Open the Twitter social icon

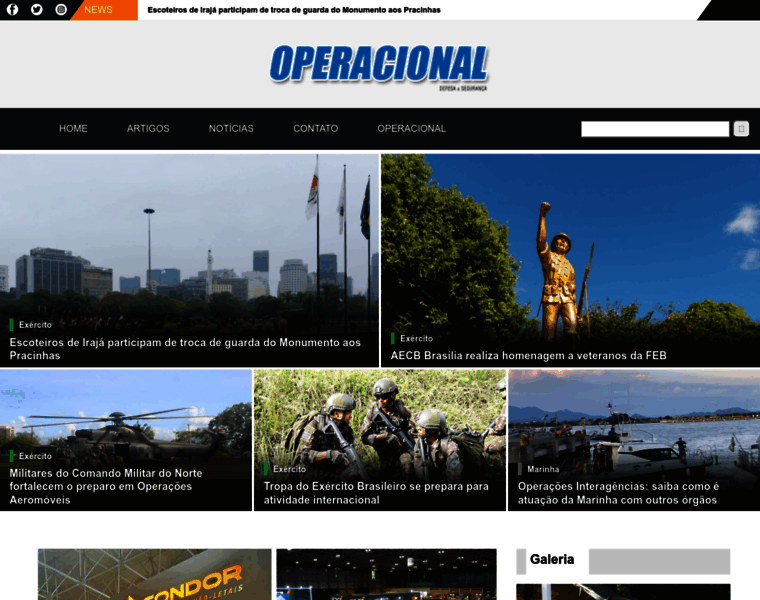pos(37,10)
